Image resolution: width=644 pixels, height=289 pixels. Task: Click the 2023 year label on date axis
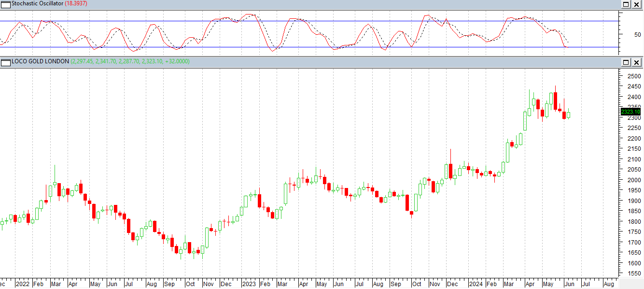coord(249,284)
